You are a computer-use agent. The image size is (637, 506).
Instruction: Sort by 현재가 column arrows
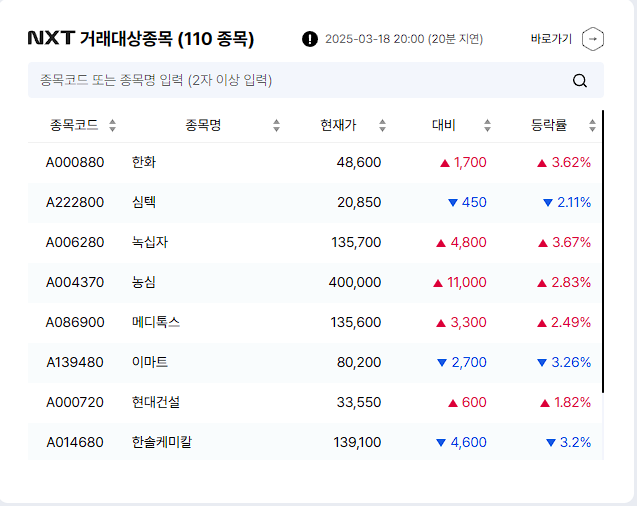click(x=382, y=125)
